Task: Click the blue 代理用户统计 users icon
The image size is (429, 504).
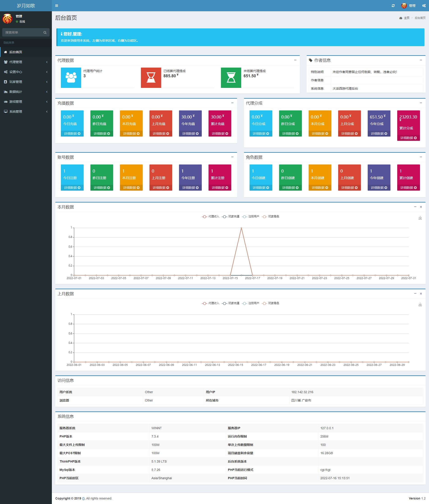Action: click(x=71, y=78)
